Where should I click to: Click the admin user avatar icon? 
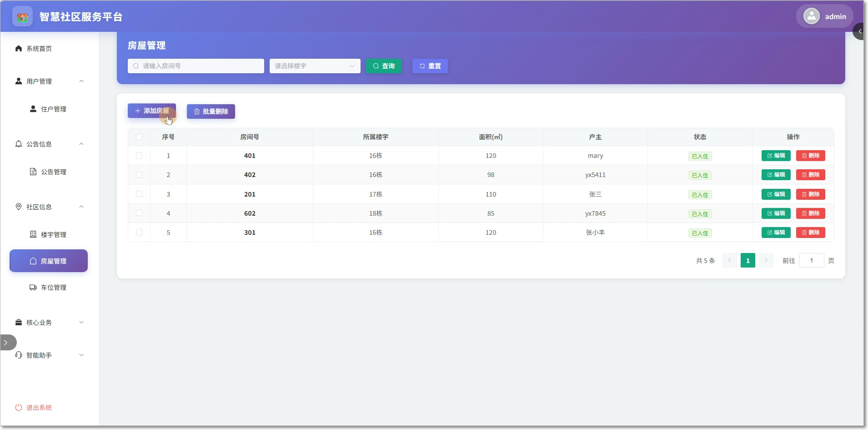click(812, 16)
